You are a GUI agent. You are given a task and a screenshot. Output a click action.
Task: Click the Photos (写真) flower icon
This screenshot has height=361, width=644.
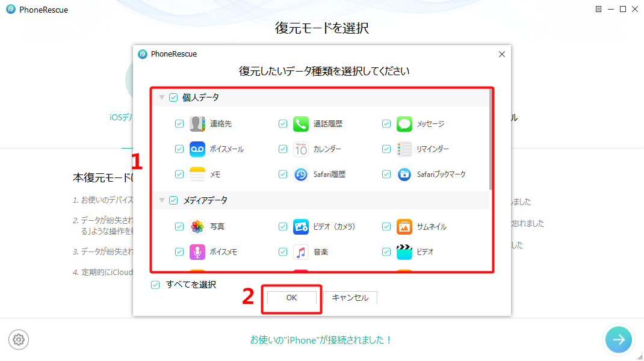[197, 226]
